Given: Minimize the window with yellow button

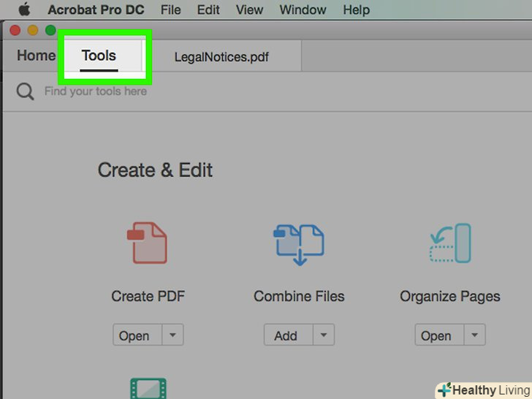Looking at the screenshot, I should coord(33,31).
